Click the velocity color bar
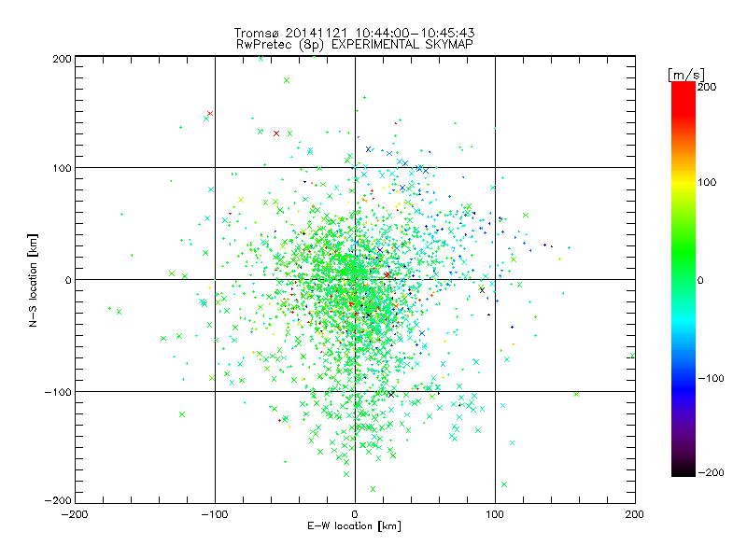Image resolution: width=747 pixels, height=560 pixels. (x=684, y=279)
